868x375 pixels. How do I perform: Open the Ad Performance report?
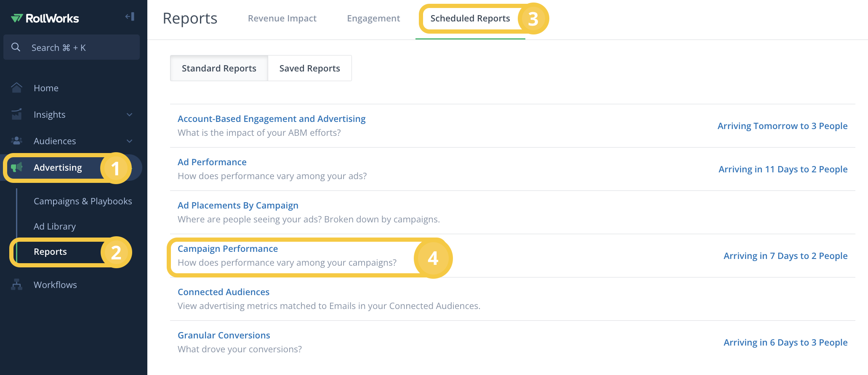click(x=212, y=162)
